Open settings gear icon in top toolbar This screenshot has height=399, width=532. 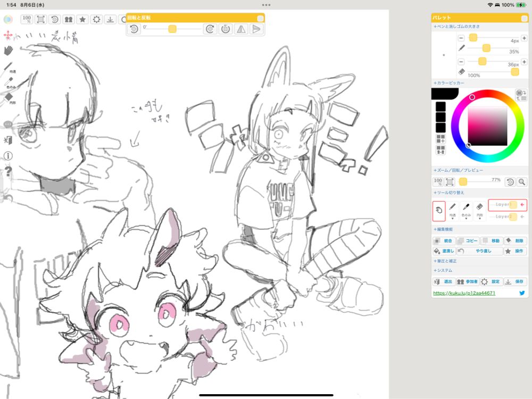[x=97, y=19]
